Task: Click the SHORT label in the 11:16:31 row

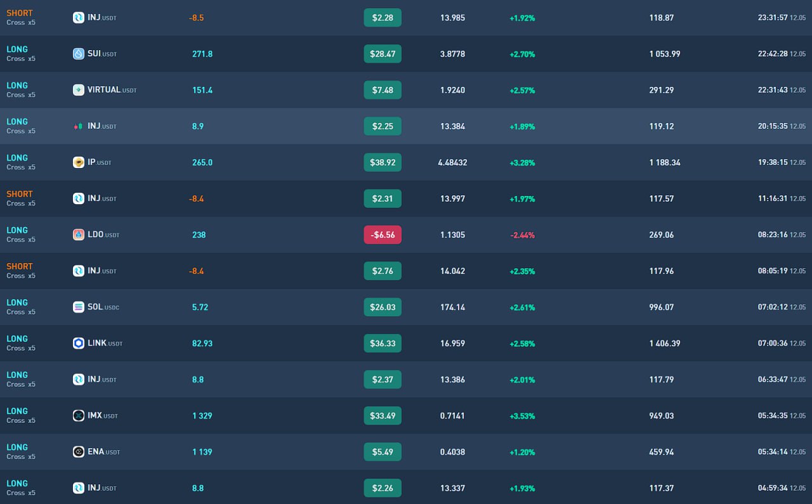Action: coord(20,194)
